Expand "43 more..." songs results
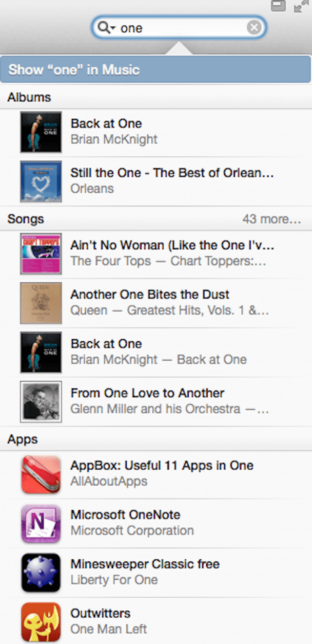The image size is (312, 644). [272, 219]
